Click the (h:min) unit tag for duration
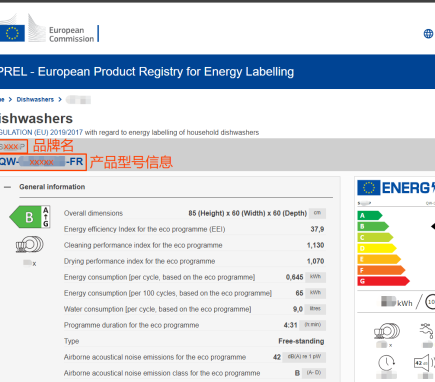Image resolution: width=435 pixels, height=382 pixels. tap(313, 325)
